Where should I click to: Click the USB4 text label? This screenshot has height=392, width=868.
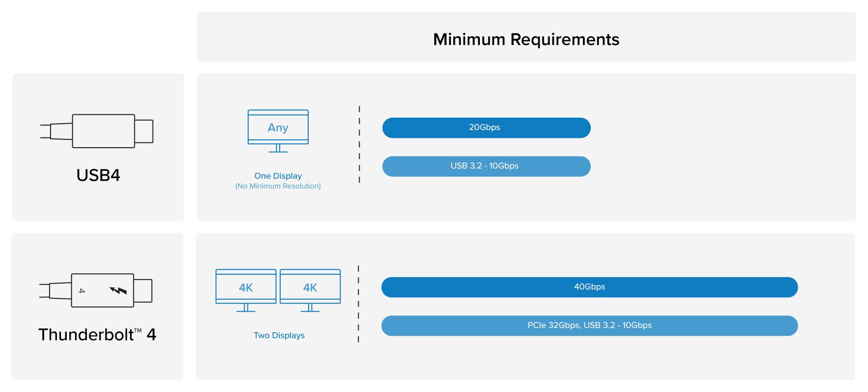(98, 175)
